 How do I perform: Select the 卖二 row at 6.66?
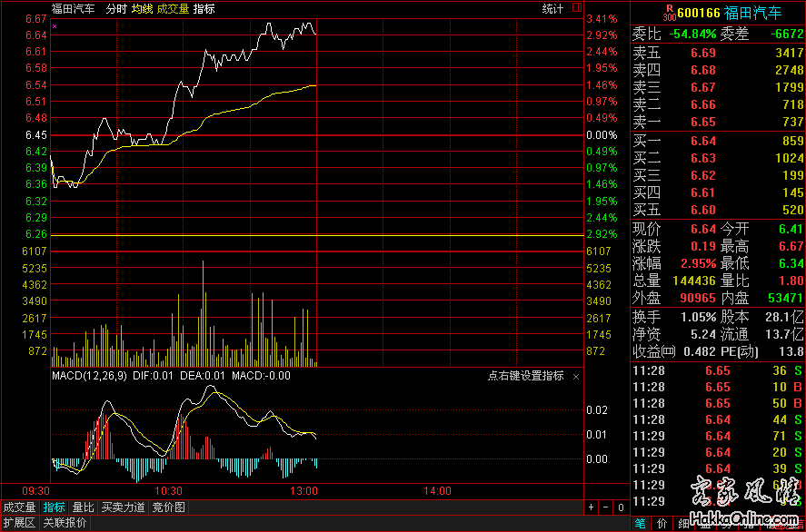tap(718, 104)
